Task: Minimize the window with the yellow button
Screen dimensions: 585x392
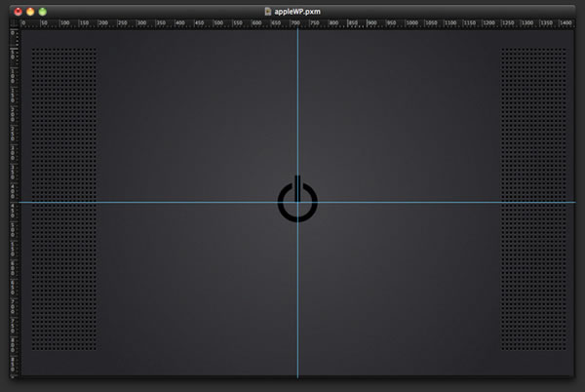Action: click(30, 12)
